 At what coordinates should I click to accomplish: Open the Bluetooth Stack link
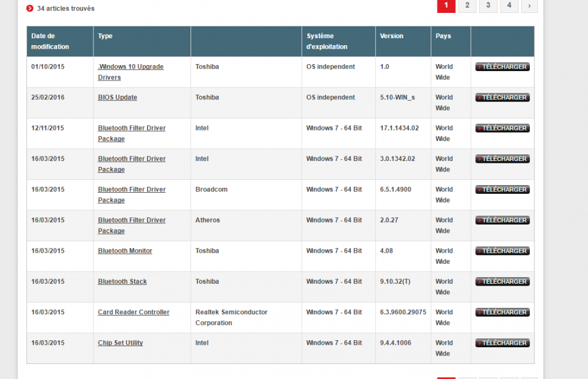[x=122, y=281]
